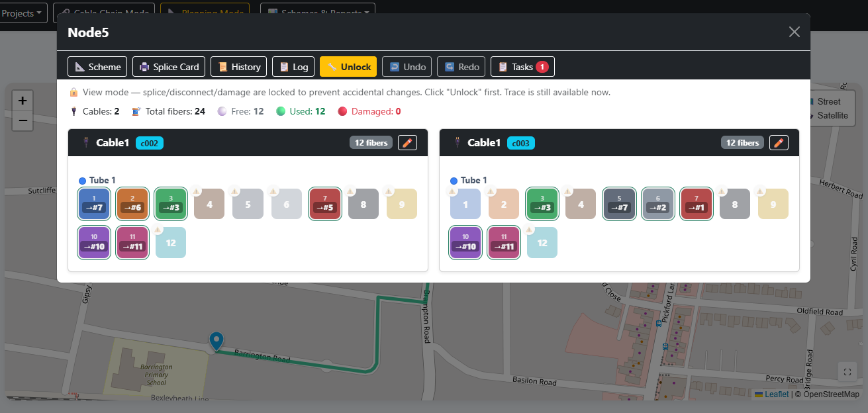Viewport: 868px width, 413px height.
Task: Select fiber 3 in cable c002
Action: point(171,204)
